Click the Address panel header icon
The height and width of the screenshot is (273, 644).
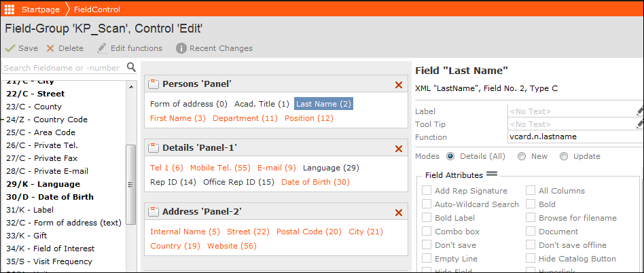coord(153,212)
